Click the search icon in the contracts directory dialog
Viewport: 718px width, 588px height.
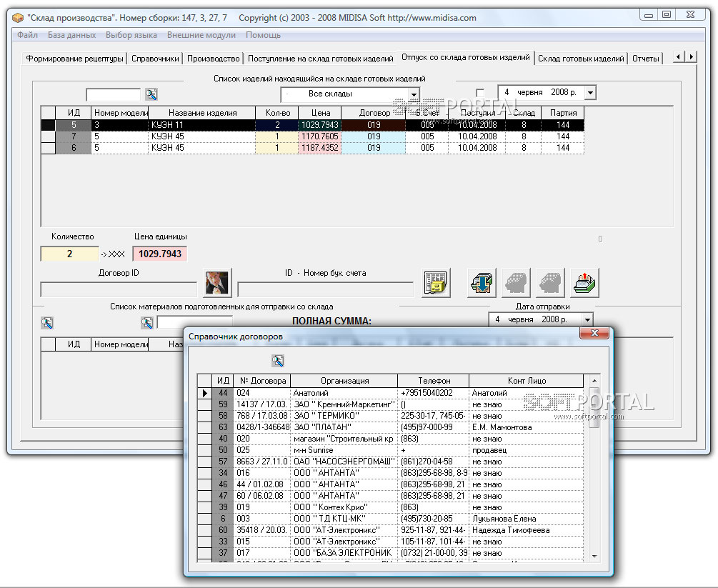coord(277,361)
